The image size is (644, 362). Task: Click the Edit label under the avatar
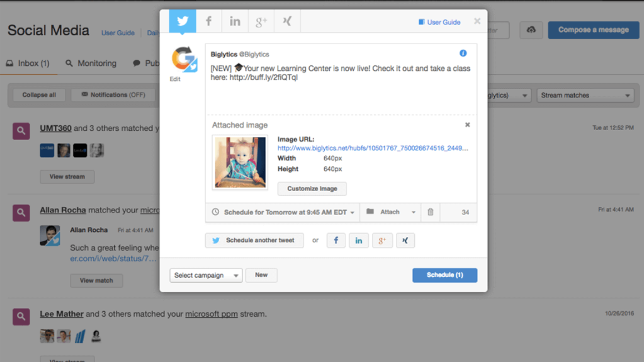pyautogui.click(x=175, y=79)
